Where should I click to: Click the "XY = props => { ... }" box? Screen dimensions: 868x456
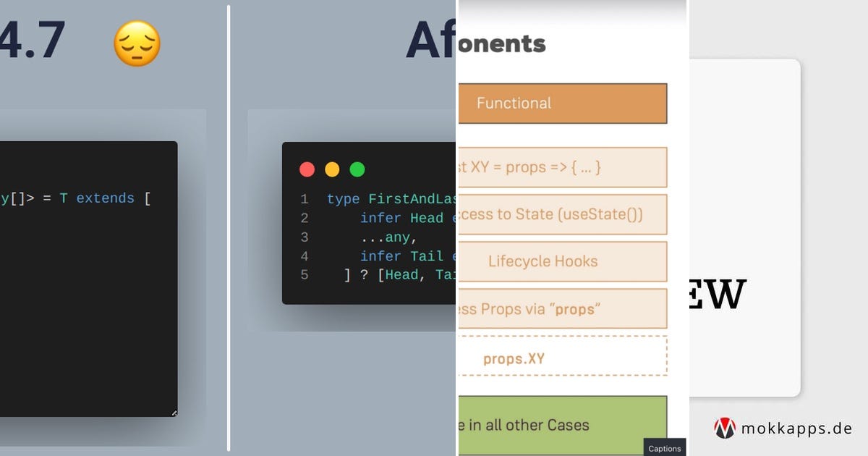(x=562, y=167)
